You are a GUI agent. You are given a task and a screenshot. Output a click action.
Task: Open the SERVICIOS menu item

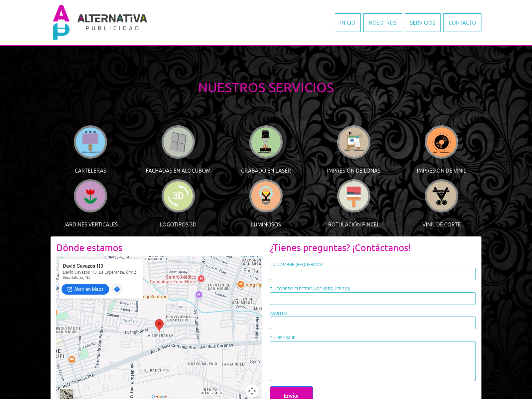(x=423, y=23)
